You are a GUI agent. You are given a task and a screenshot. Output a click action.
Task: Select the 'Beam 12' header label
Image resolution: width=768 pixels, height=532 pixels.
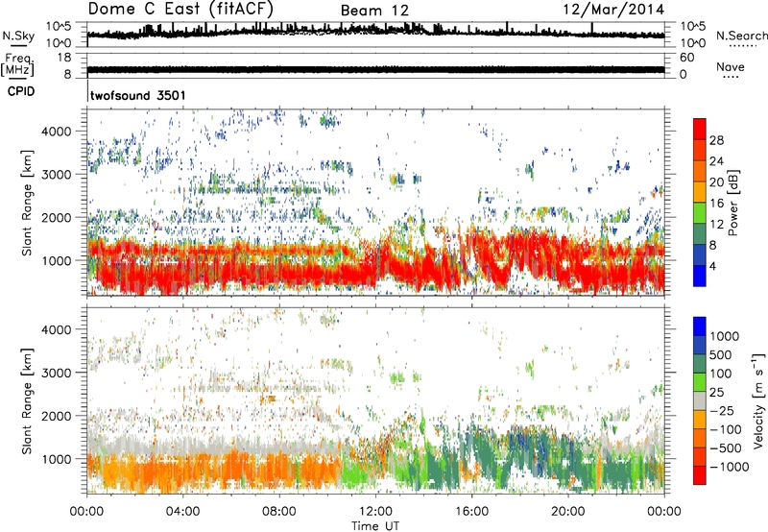[374, 11]
